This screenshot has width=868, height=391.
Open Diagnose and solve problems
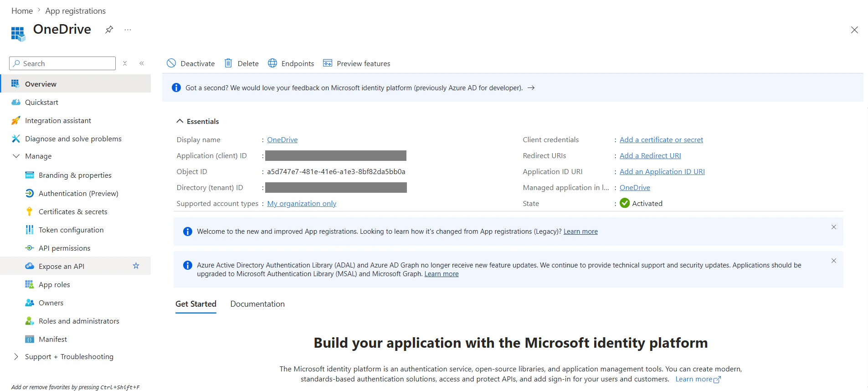[76, 139]
